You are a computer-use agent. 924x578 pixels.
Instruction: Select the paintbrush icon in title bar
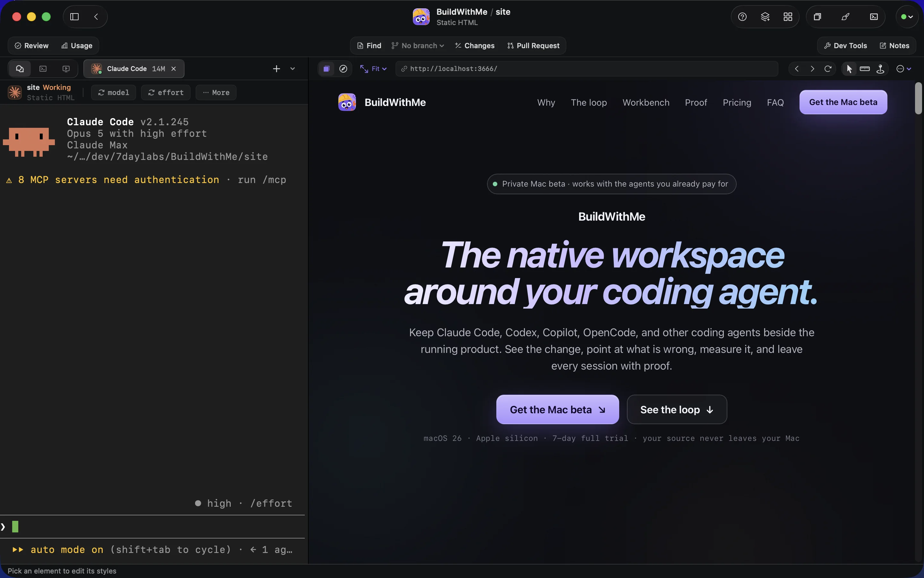pyautogui.click(x=845, y=16)
